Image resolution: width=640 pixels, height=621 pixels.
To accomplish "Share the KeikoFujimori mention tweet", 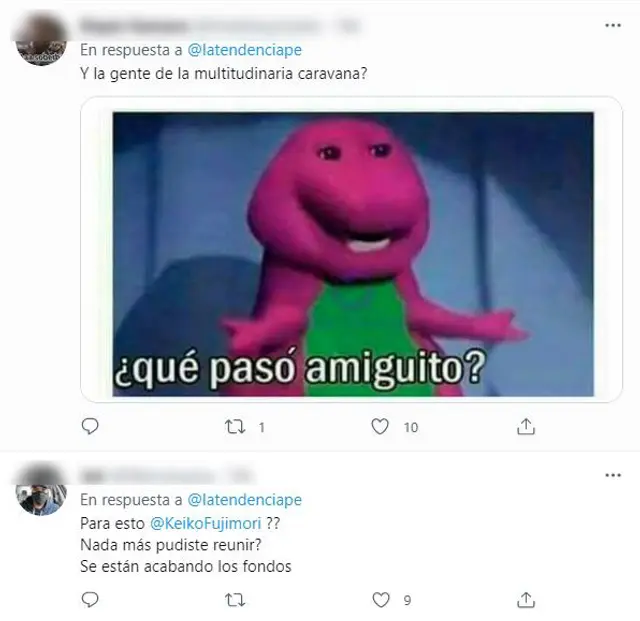I will tap(526, 600).
